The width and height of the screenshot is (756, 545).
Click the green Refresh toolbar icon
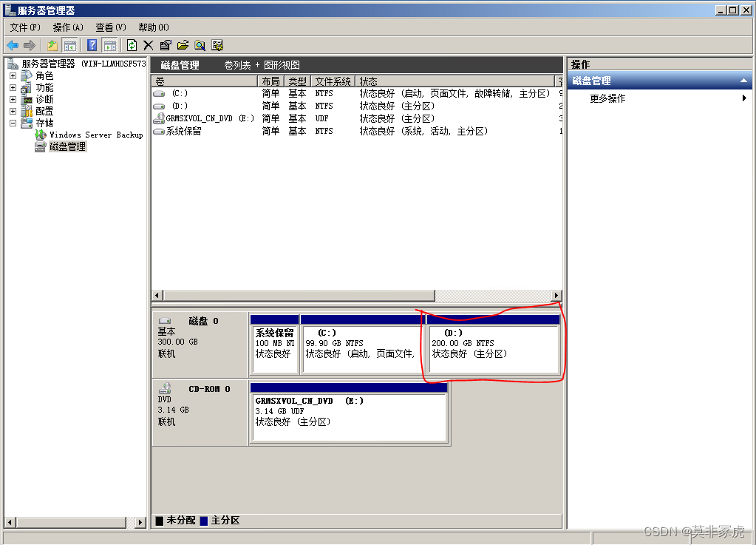pos(132,45)
